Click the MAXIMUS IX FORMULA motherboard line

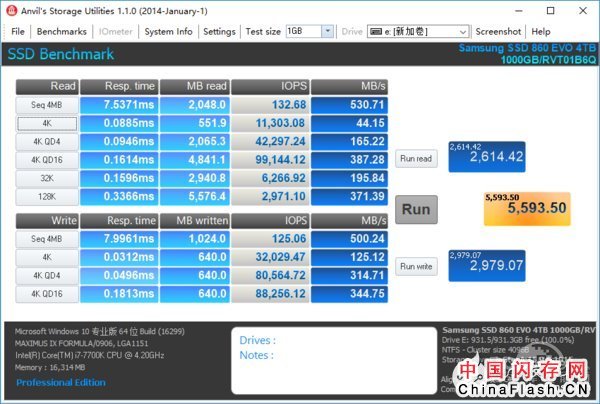[82, 344]
